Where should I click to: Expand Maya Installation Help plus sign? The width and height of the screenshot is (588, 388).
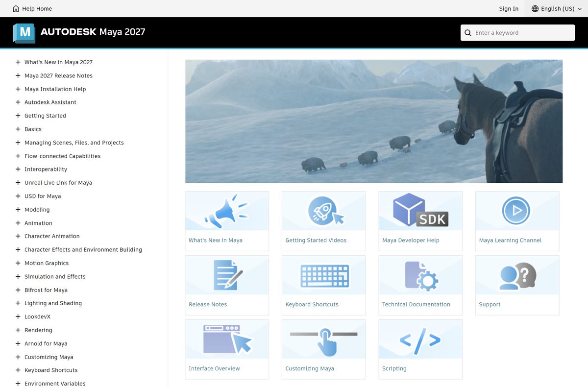(18, 89)
